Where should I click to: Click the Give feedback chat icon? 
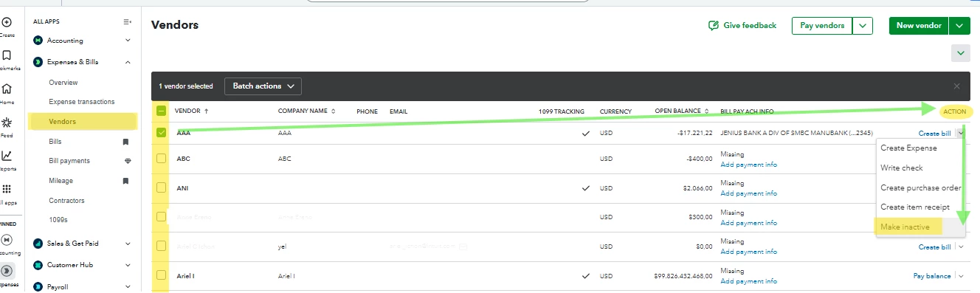click(714, 26)
